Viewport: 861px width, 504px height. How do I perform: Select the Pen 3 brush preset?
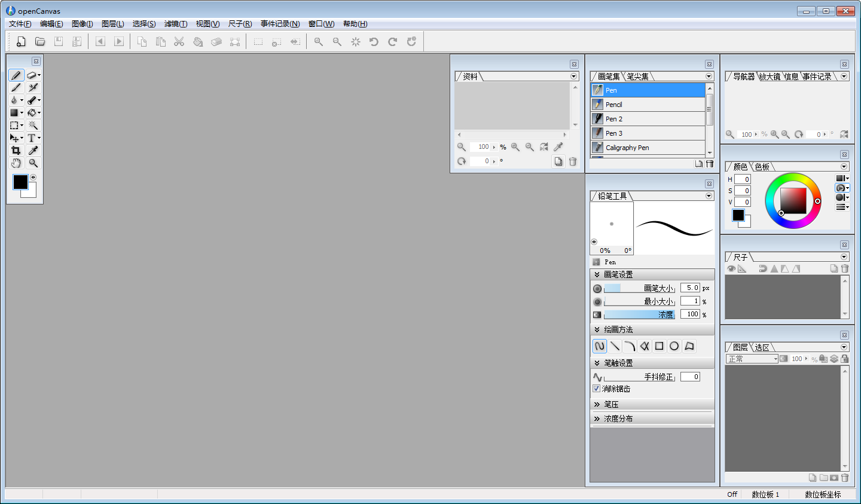coord(648,133)
